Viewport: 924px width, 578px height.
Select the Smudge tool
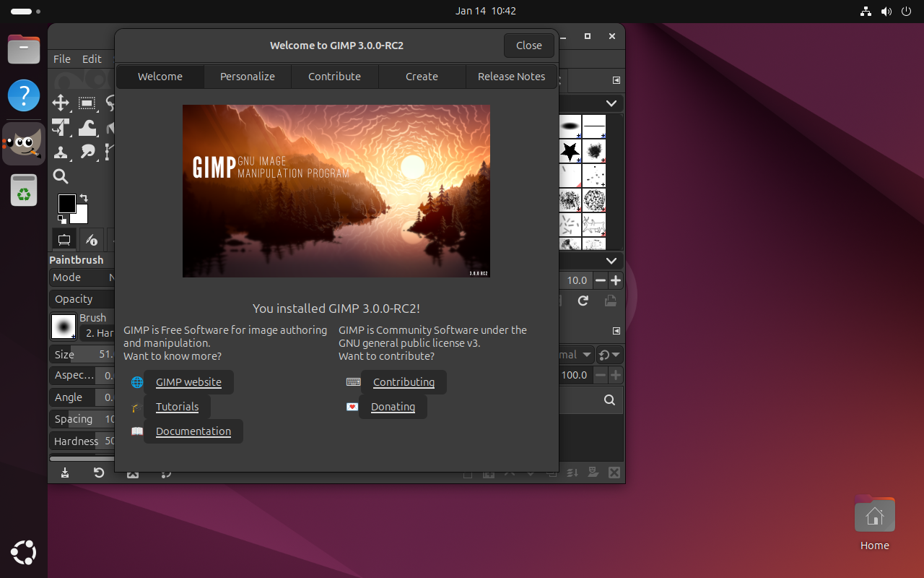pos(87,152)
